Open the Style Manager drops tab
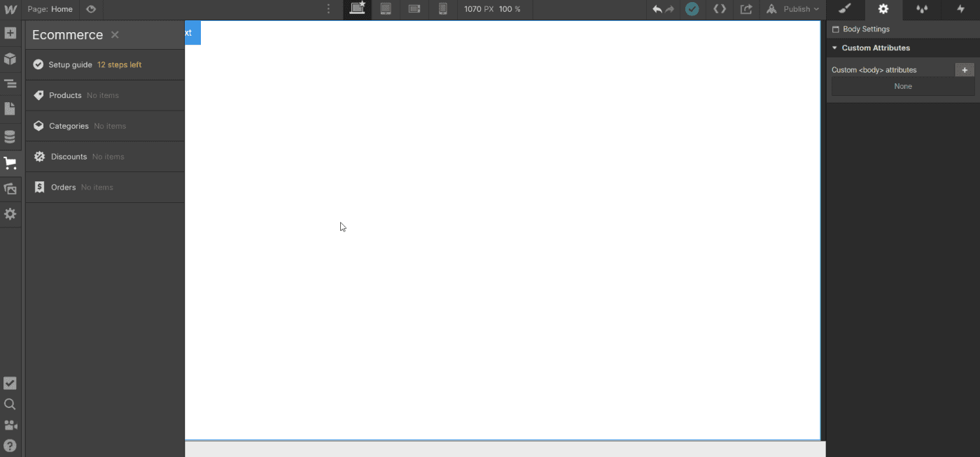The image size is (980, 457). click(922, 9)
